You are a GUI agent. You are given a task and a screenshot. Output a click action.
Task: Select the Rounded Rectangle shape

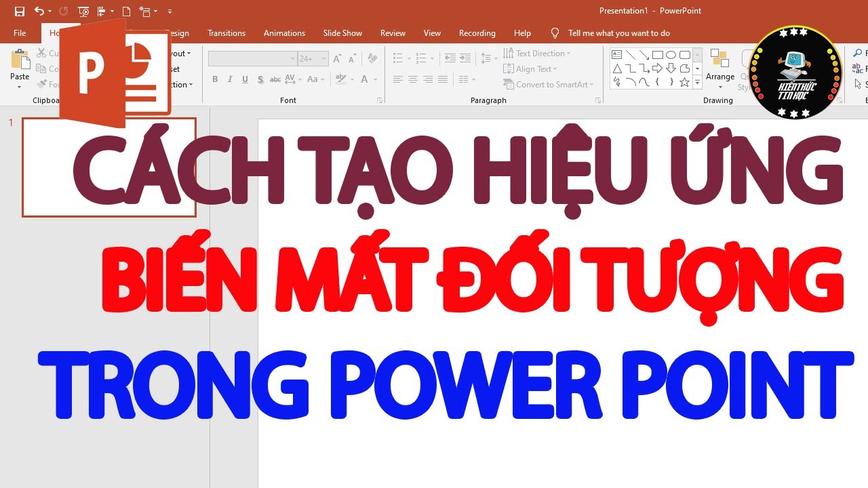tap(685, 55)
